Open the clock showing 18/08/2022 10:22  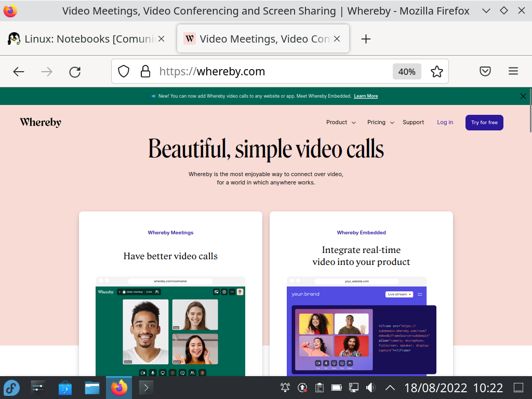[453, 388]
